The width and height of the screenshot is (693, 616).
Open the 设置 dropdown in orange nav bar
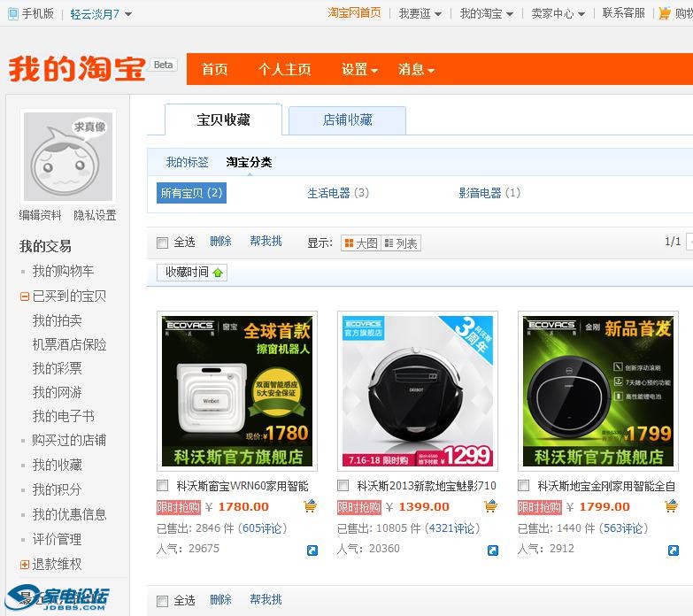(x=359, y=69)
